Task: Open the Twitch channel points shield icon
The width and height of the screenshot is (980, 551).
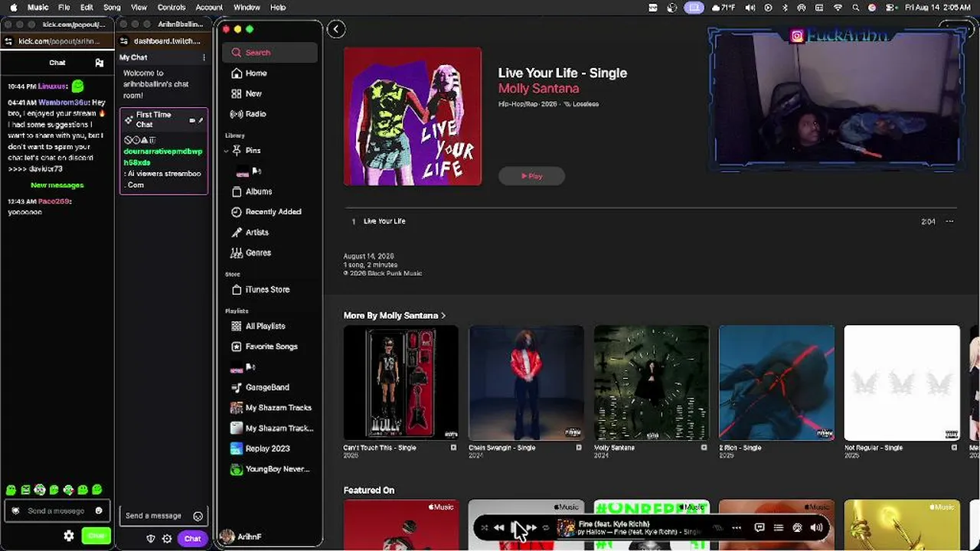Action: (x=151, y=539)
